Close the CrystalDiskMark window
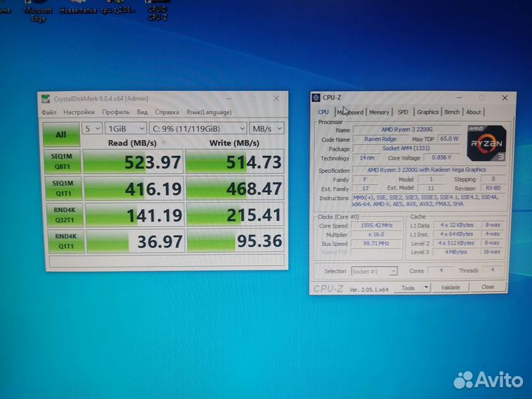The height and width of the screenshot is (399, 532). tap(276, 98)
